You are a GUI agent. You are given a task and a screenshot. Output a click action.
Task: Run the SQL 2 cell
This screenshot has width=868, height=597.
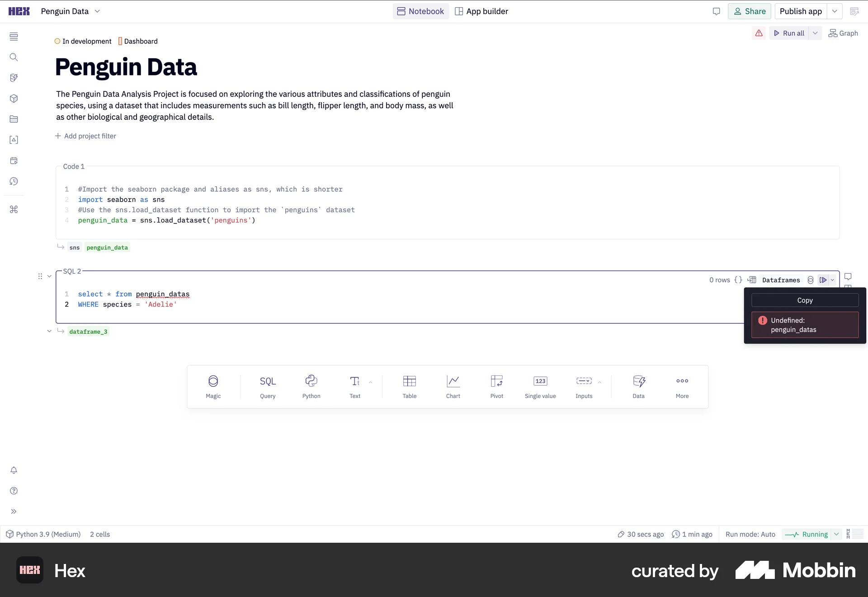(x=823, y=280)
